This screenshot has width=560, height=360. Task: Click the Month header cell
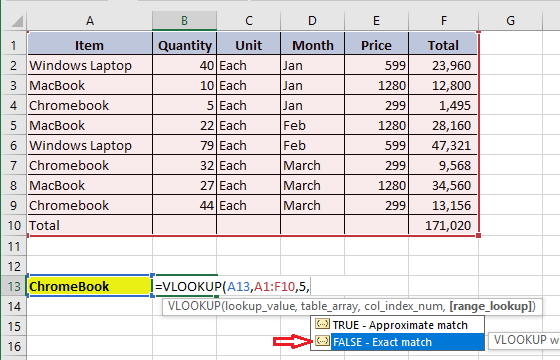coord(312,45)
